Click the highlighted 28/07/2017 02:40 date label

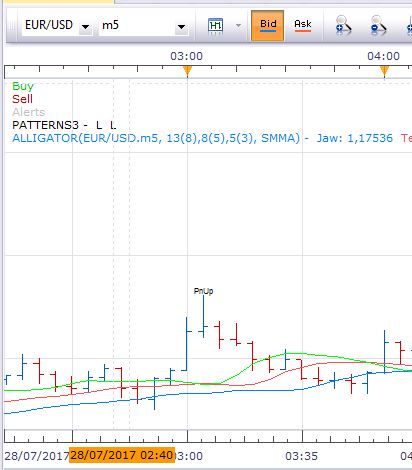[x=122, y=455]
